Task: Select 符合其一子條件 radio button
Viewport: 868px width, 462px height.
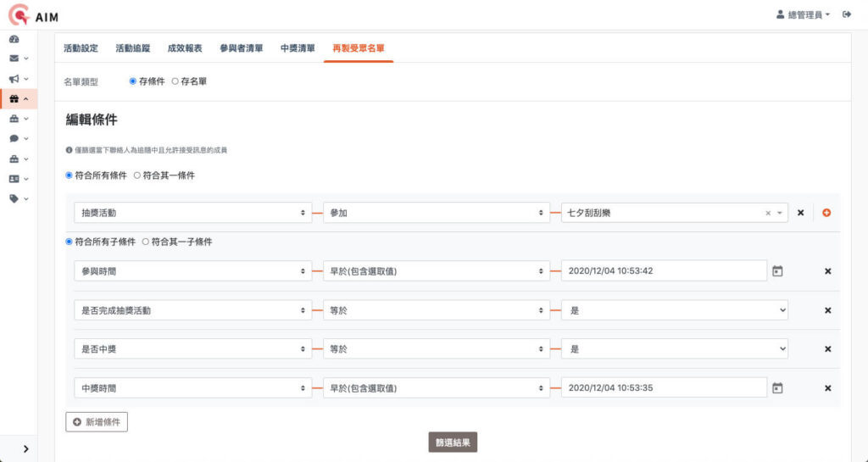Action: [x=145, y=242]
